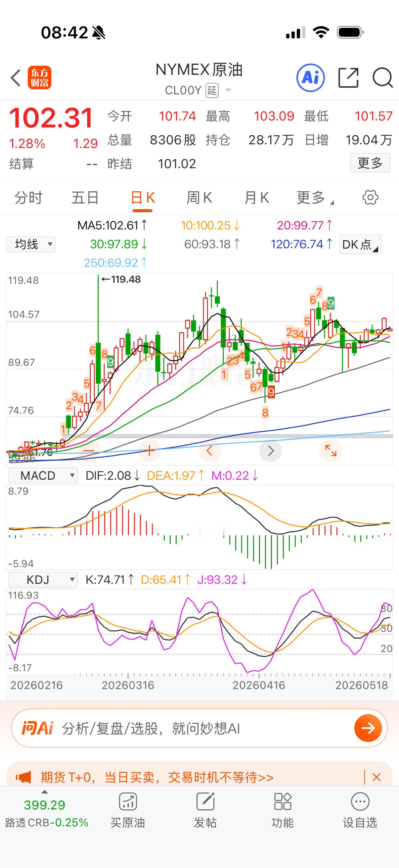Tap the K:74.71 value
Screen dimensions: 399x868
click(110, 580)
